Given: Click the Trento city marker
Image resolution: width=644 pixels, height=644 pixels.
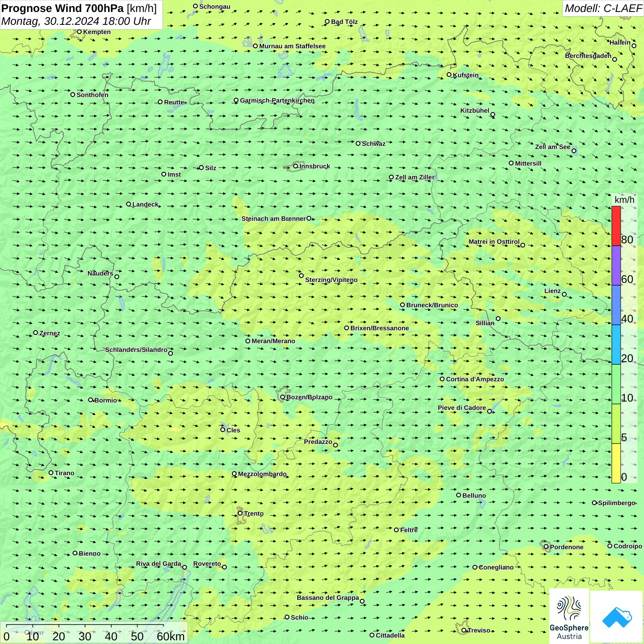Looking at the screenshot, I should [240, 513].
